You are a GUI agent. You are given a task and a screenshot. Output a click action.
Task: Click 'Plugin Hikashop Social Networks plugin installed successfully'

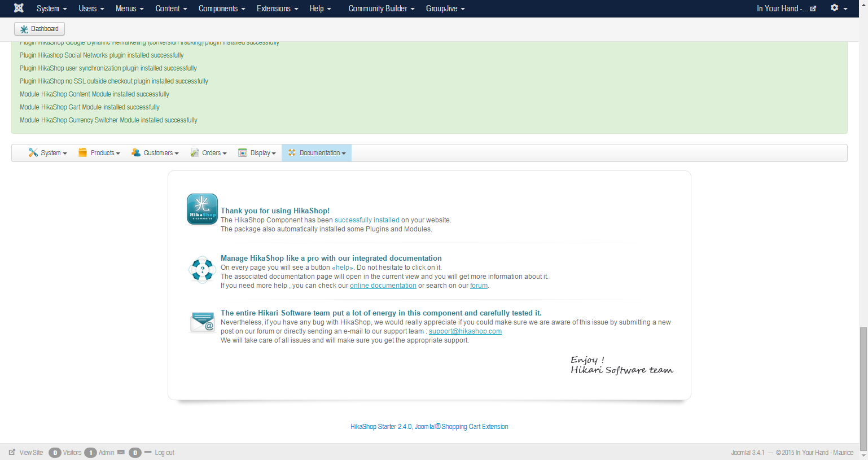pyautogui.click(x=102, y=55)
